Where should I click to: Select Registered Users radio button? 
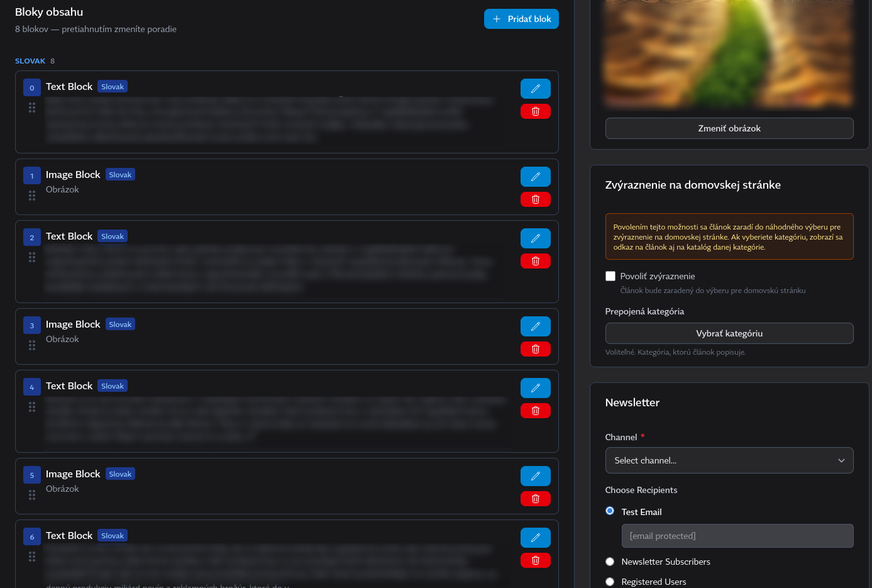click(x=610, y=582)
